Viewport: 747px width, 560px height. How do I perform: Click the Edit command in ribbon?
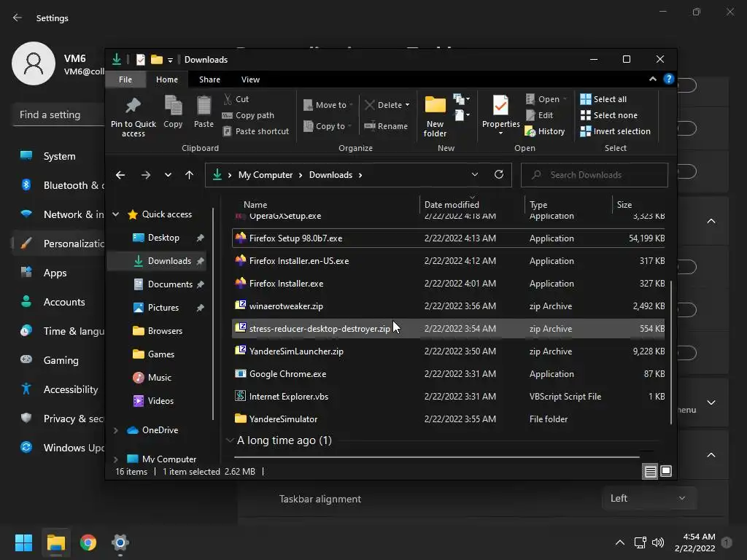tap(539, 115)
